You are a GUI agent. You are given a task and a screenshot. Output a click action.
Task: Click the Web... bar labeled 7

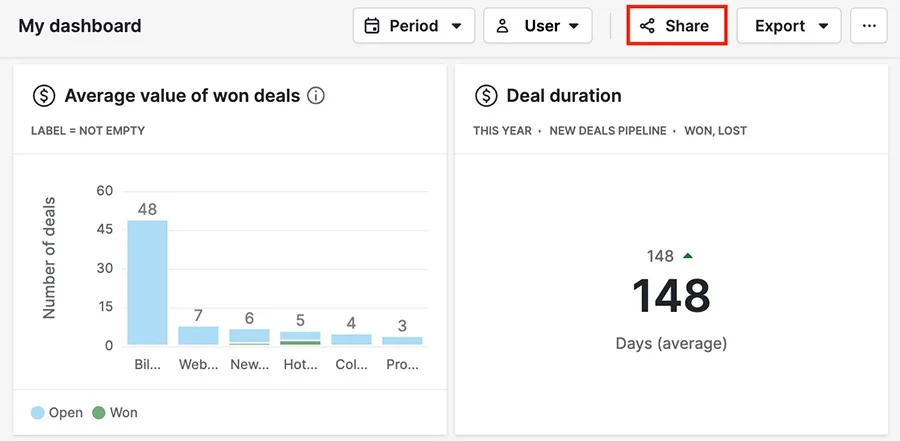point(198,336)
